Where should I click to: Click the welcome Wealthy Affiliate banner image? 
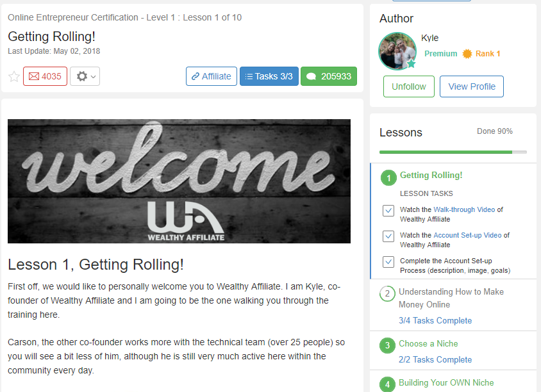(x=179, y=181)
